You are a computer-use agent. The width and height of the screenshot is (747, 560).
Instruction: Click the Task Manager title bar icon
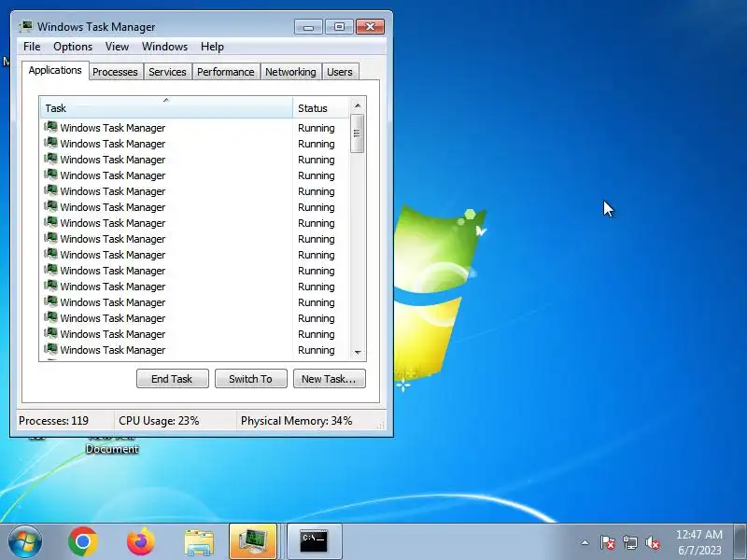[x=26, y=26]
